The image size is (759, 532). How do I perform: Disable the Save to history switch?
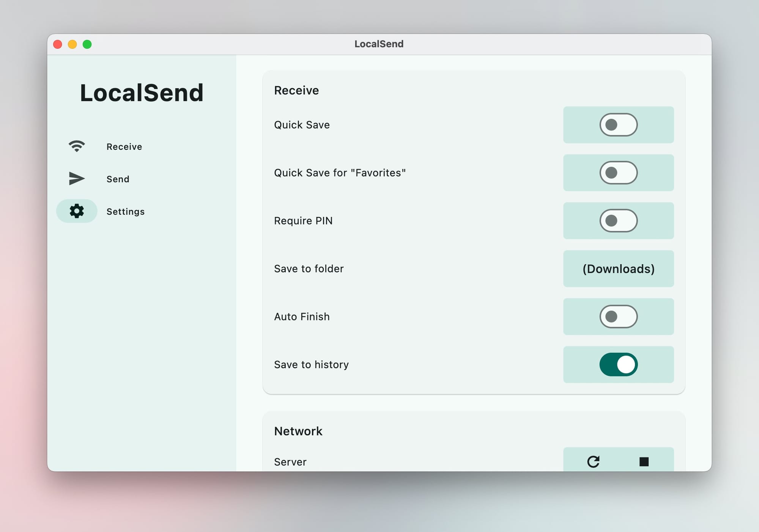(618, 364)
